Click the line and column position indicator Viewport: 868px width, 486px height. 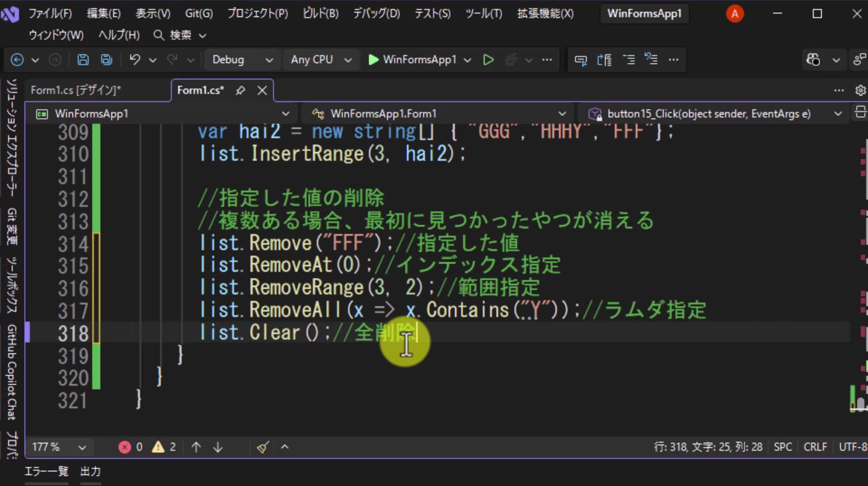click(708, 447)
